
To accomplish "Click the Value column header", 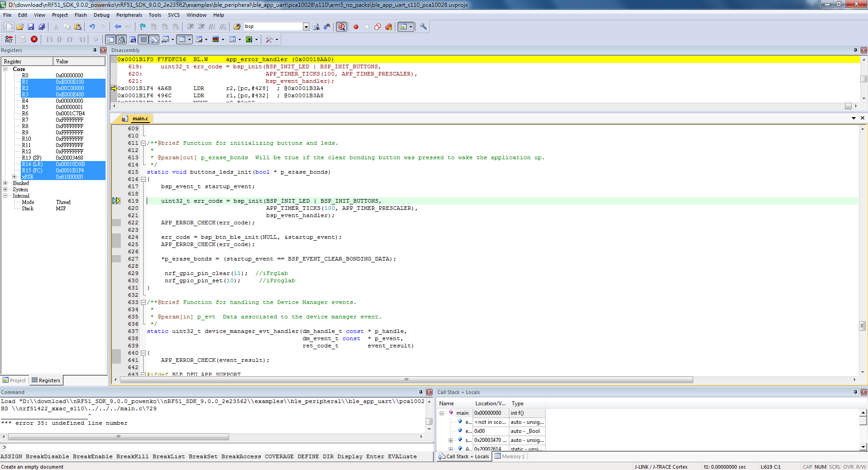I will click(x=79, y=62).
